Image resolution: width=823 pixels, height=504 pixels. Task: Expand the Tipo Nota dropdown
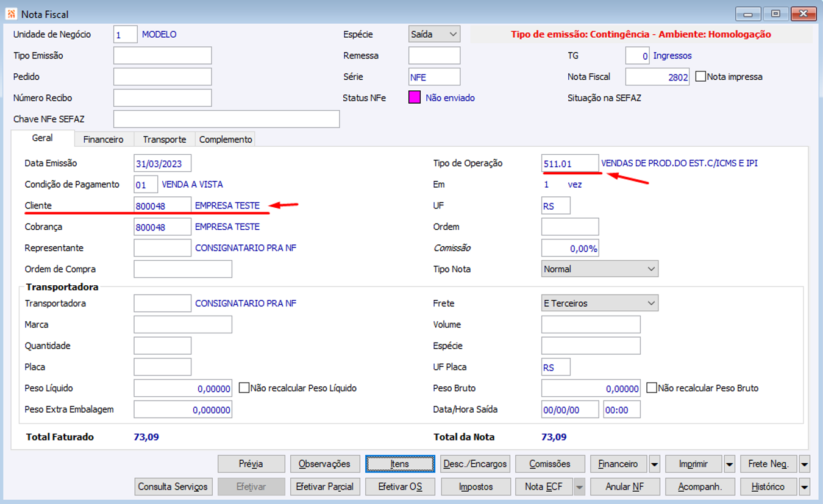(600, 269)
